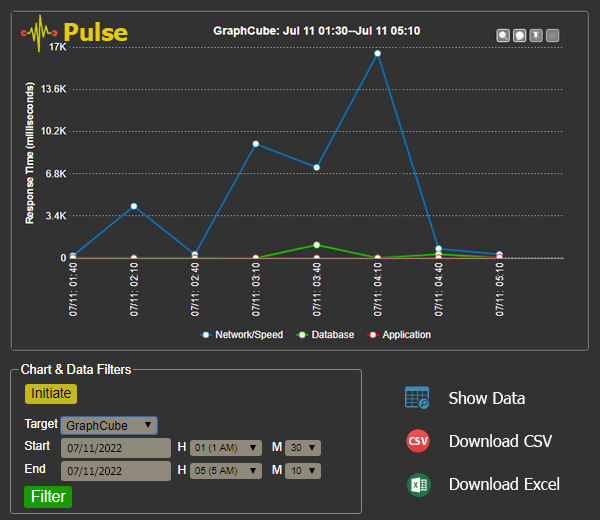
Task: Click the zoom magnifier chart icon
Action: point(504,36)
